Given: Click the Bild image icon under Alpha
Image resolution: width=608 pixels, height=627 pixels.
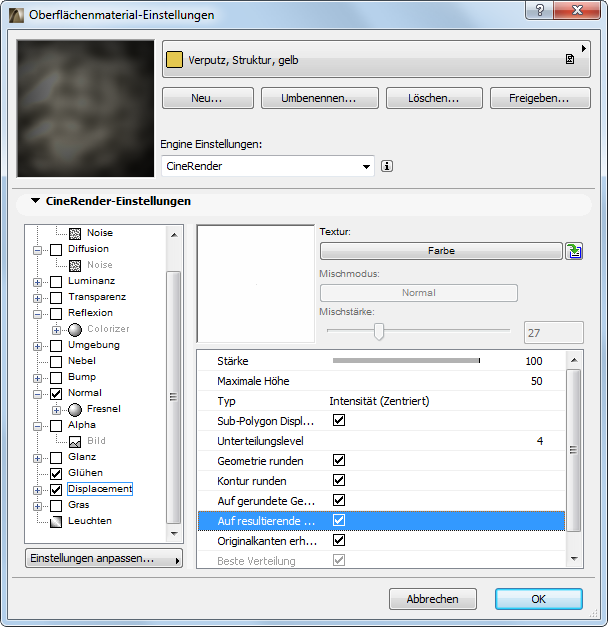Looking at the screenshot, I should tap(75, 441).
